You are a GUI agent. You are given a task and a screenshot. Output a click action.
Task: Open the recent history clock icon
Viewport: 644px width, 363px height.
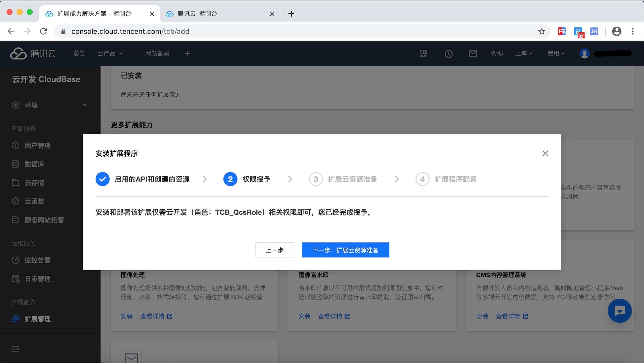[x=448, y=54]
